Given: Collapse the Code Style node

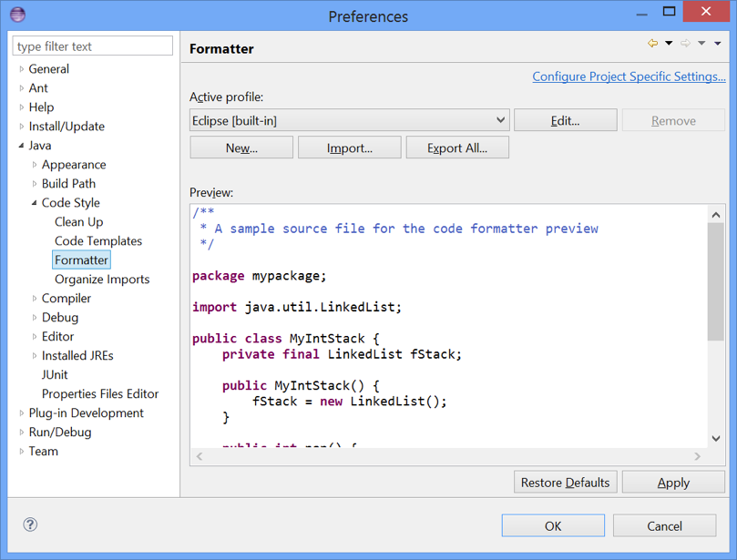Looking at the screenshot, I should (x=34, y=203).
